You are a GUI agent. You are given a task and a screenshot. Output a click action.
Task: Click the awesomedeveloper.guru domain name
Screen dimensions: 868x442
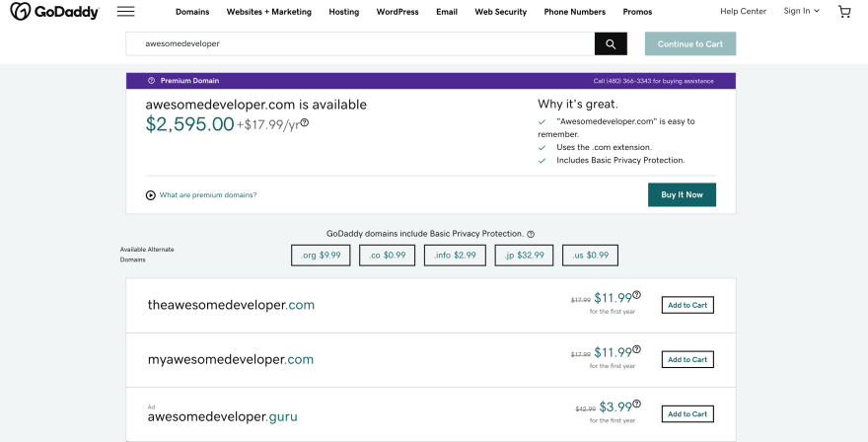click(x=222, y=416)
